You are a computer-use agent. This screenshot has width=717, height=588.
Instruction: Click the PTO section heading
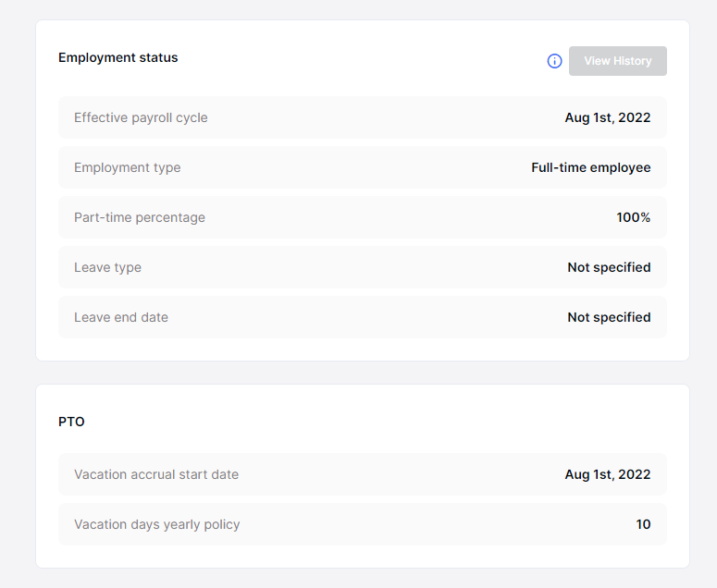[x=71, y=422]
